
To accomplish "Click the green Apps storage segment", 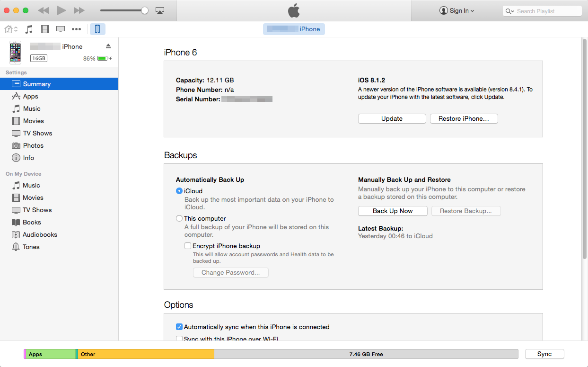I will click(51, 354).
